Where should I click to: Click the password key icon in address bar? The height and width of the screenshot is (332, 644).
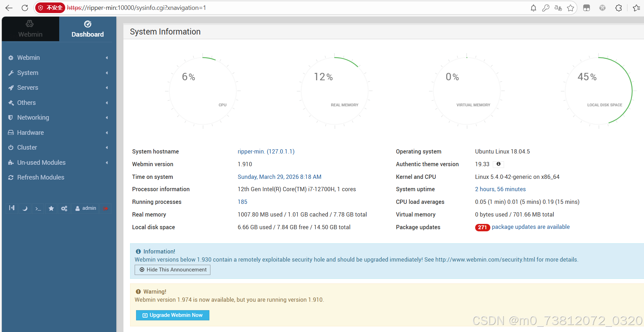coord(546,8)
